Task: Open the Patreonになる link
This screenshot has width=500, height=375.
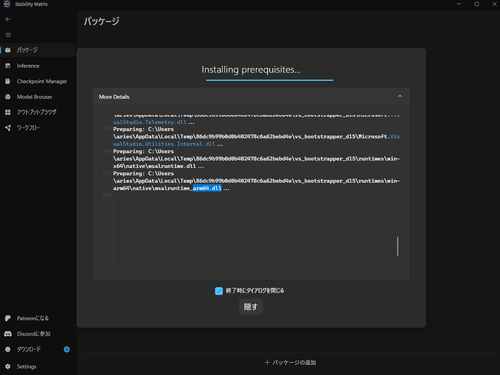Action: coord(33,318)
